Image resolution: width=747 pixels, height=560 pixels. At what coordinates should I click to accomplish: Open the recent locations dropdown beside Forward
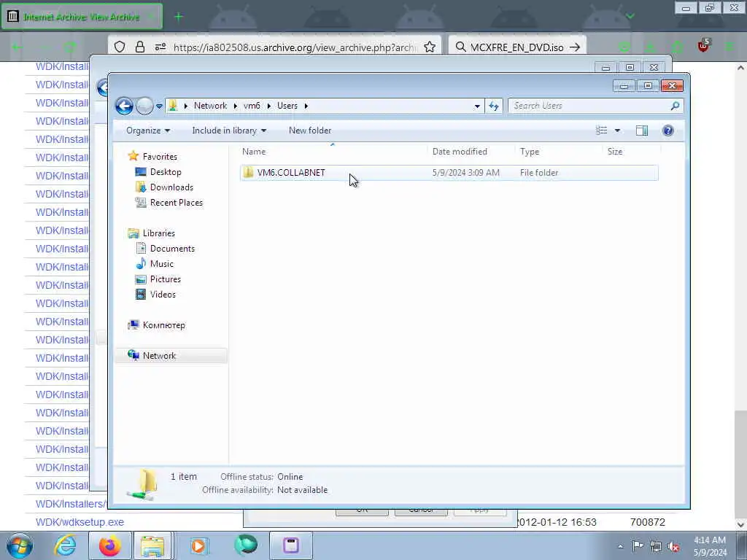tap(159, 106)
